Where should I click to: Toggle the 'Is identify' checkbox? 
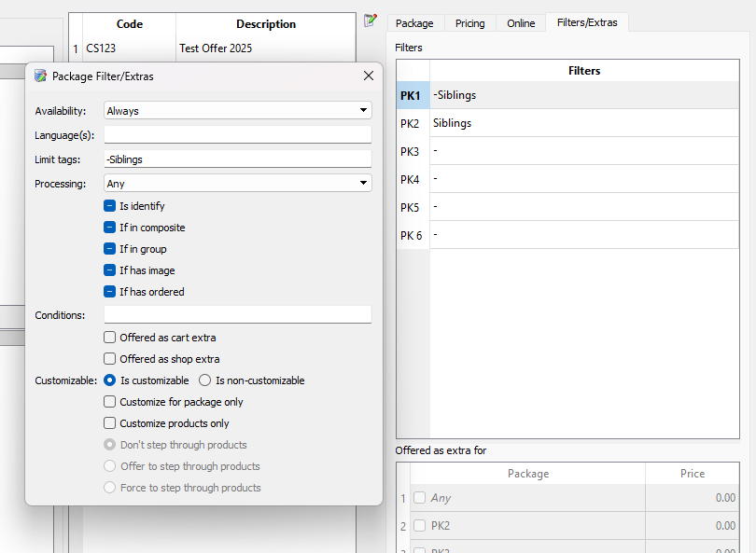click(x=110, y=206)
